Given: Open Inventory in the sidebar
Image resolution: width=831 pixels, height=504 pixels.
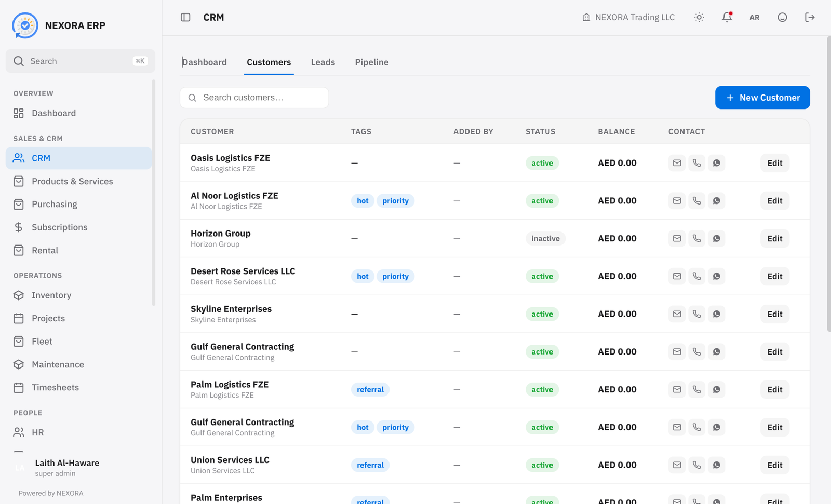Looking at the screenshot, I should point(79,295).
